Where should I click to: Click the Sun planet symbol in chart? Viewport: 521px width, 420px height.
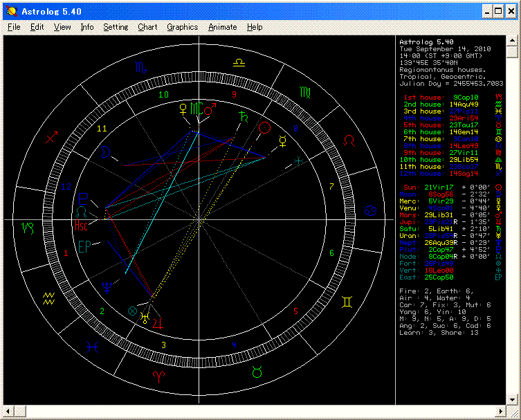coord(264,128)
